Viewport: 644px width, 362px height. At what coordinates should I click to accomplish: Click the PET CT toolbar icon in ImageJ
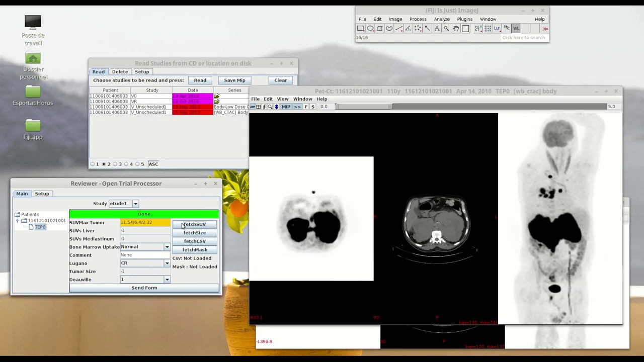pos(478,28)
